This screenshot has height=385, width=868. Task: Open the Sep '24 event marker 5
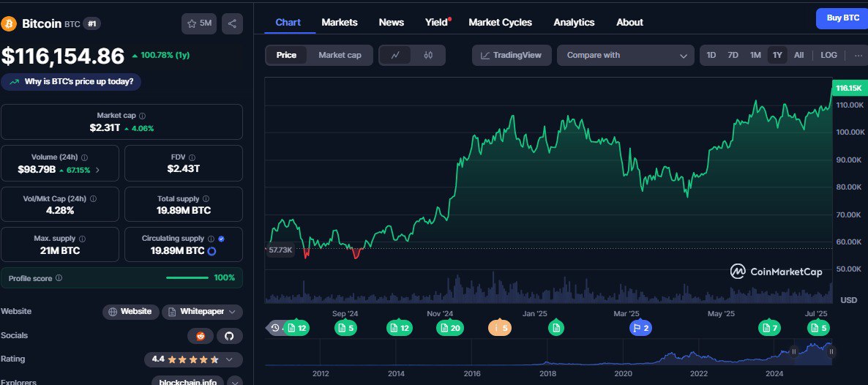pos(346,328)
